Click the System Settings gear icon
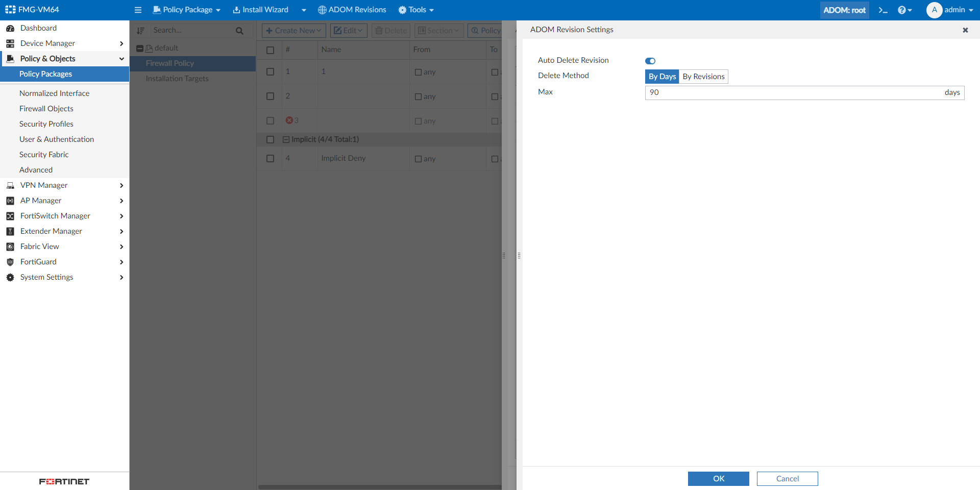 (x=10, y=277)
